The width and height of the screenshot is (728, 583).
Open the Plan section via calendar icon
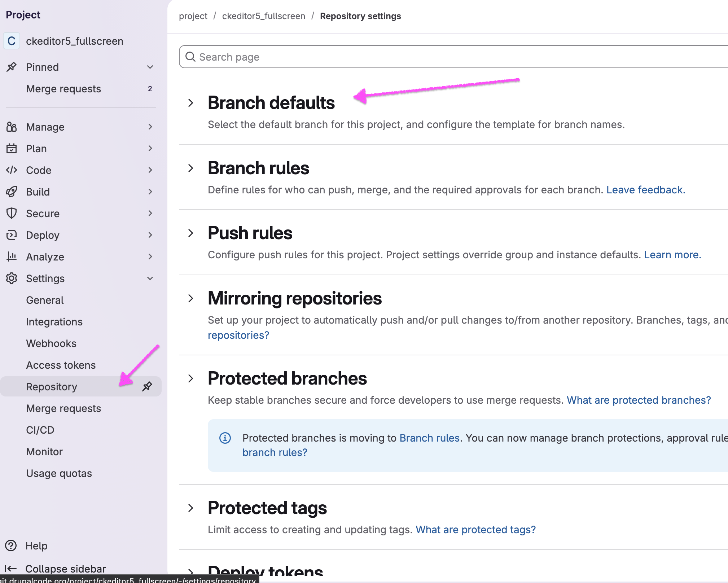(12, 148)
